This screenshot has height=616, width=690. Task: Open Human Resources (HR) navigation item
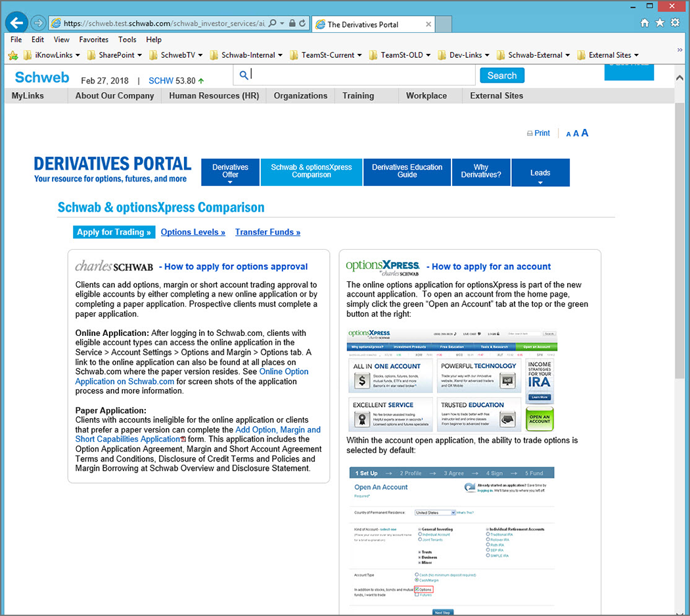tap(214, 95)
